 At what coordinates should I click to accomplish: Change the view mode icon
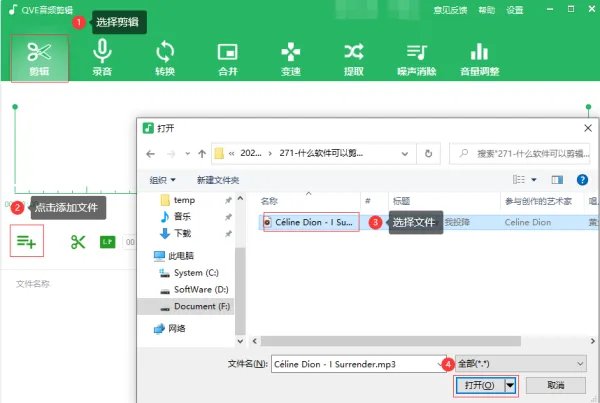tap(519, 179)
